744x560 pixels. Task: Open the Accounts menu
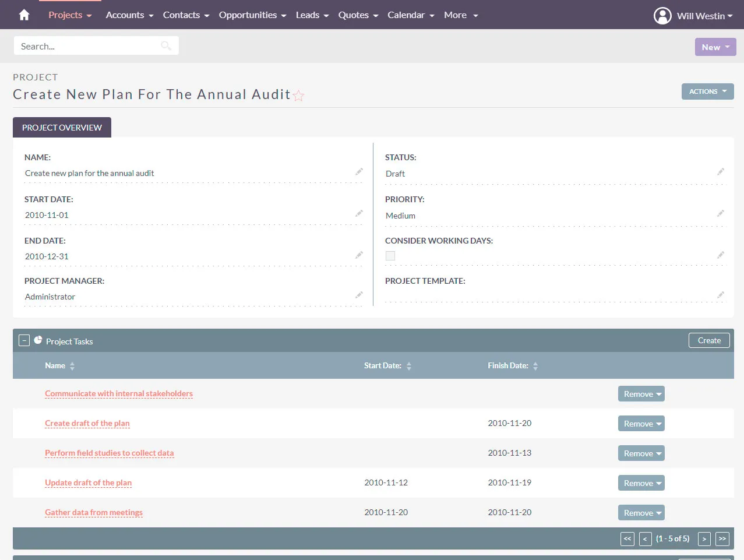[129, 15]
